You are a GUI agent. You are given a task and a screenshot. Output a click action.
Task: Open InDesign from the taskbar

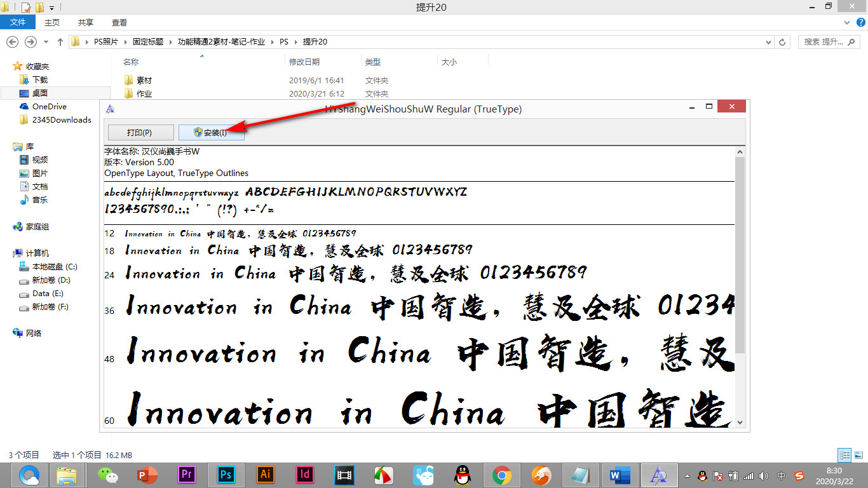(x=305, y=475)
